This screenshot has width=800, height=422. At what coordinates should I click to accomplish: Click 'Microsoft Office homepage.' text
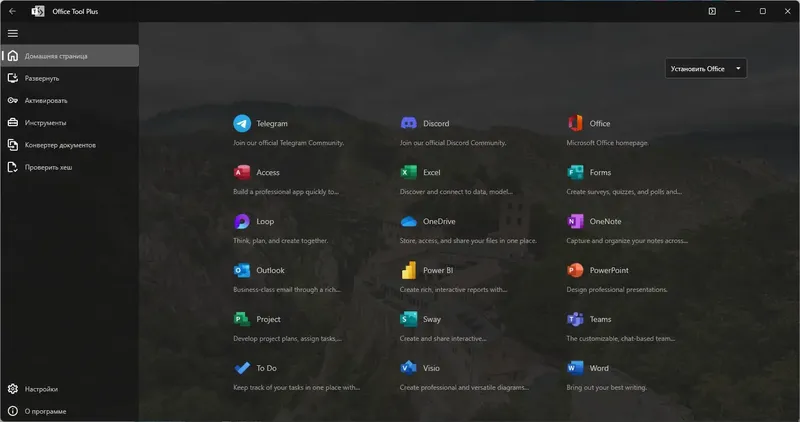pos(608,143)
